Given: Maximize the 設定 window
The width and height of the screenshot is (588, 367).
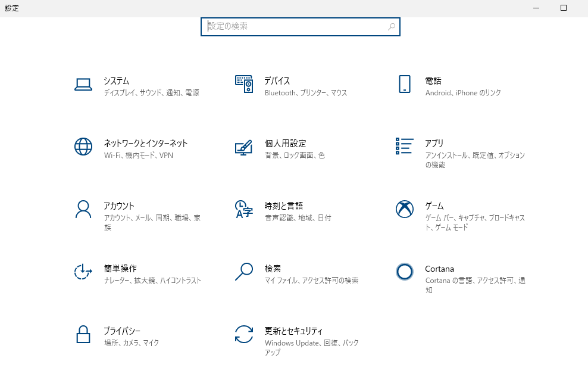Looking at the screenshot, I should click(x=563, y=8).
